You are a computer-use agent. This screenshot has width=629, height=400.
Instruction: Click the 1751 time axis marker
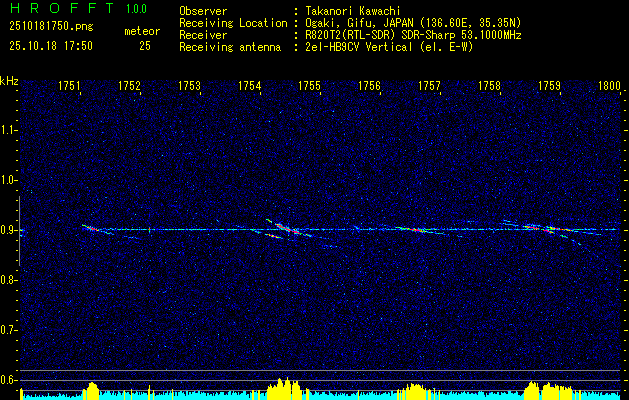click(x=70, y=86)
